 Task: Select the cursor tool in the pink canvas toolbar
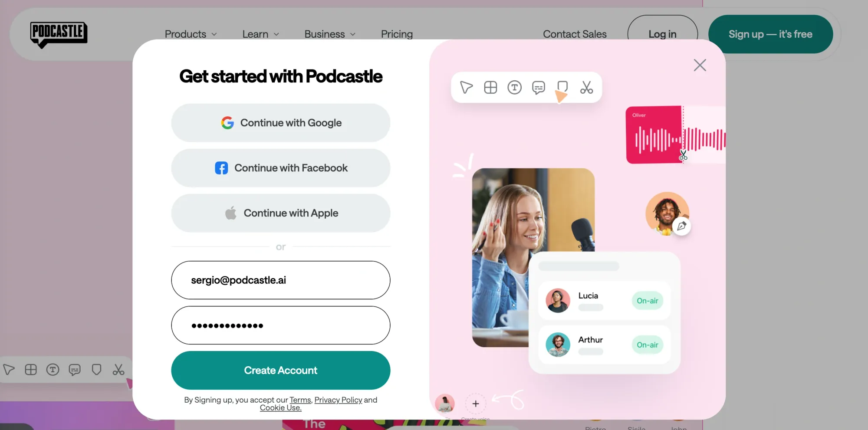click(x=466, y=87)
